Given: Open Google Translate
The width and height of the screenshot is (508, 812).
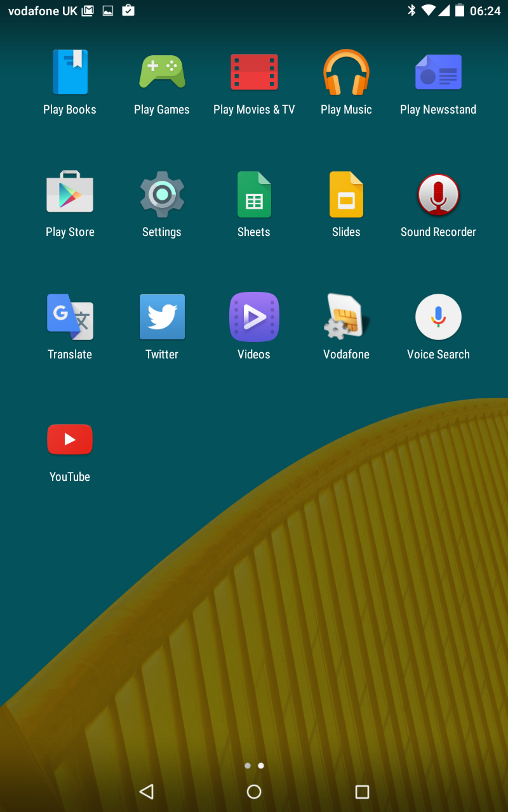Looking at the screenshot, I should click(x=70, y=328).
